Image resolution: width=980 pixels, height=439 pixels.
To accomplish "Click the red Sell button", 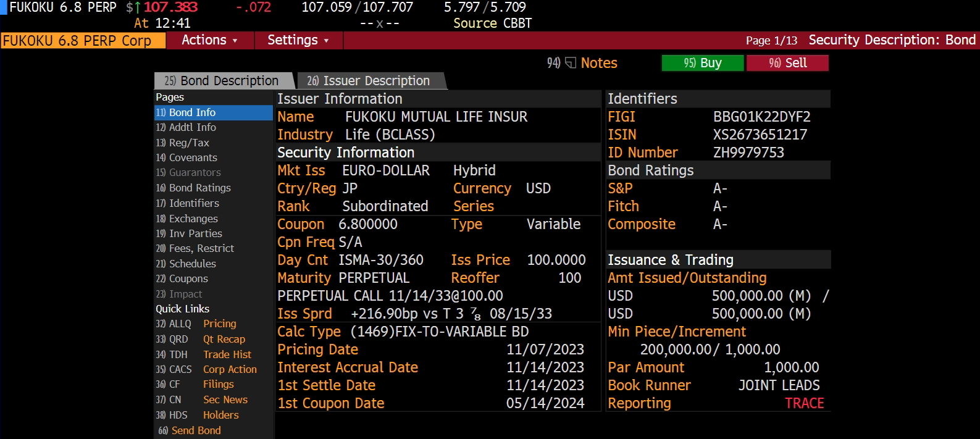I will coord(787,63).
